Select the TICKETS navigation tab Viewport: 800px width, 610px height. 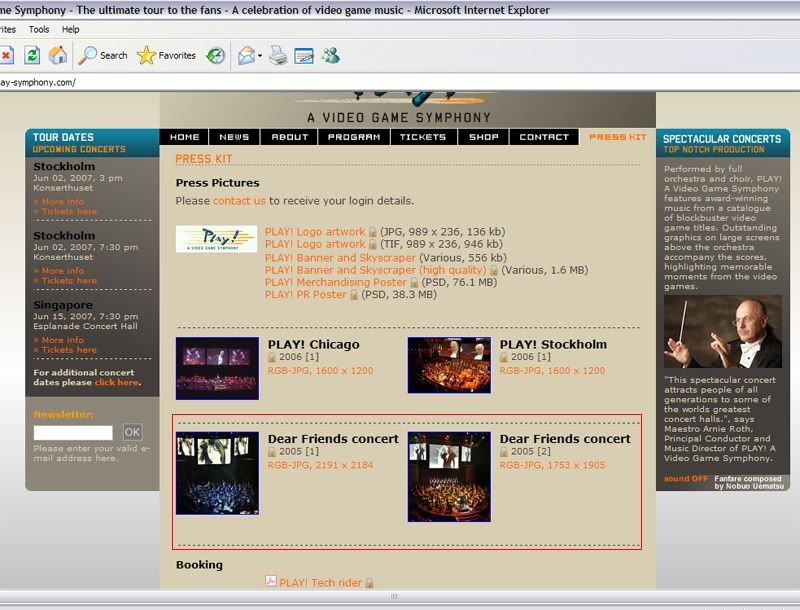(423, 137)
